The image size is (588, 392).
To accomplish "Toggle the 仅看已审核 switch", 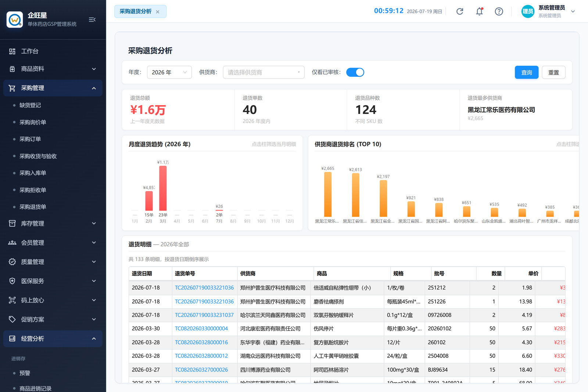I will point(355,72).
